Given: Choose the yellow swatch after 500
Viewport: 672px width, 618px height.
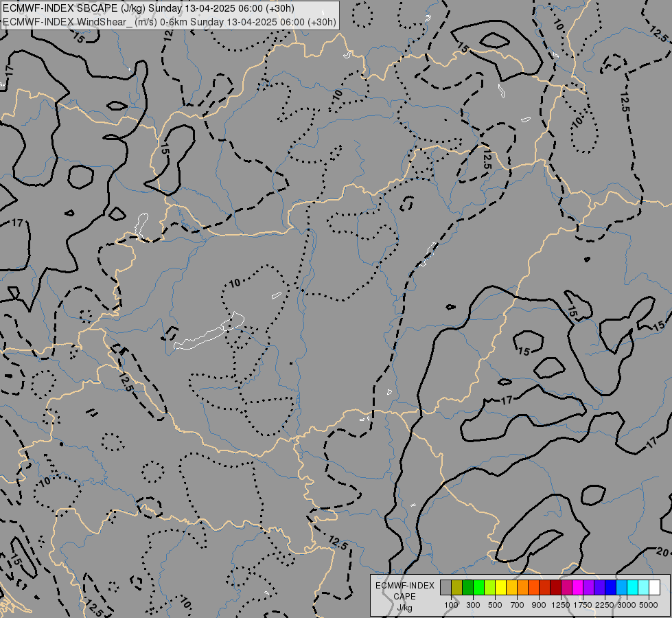Looking at the screenshot, I should click(500, 587).
